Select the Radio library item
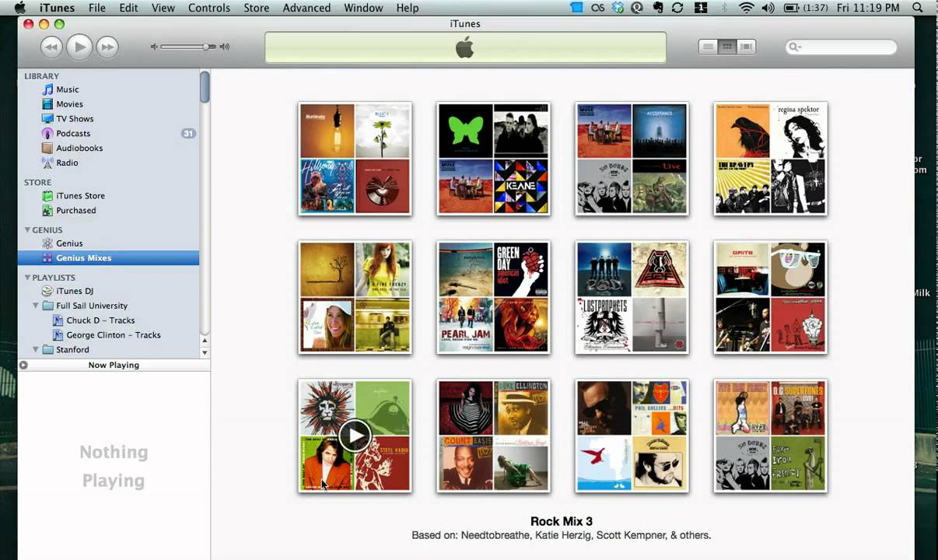 pyautogui.click(x=67, y=163)
